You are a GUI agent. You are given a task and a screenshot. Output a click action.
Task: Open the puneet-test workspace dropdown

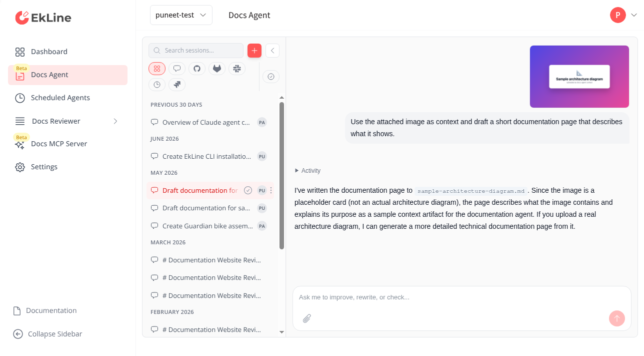(181, 15)
